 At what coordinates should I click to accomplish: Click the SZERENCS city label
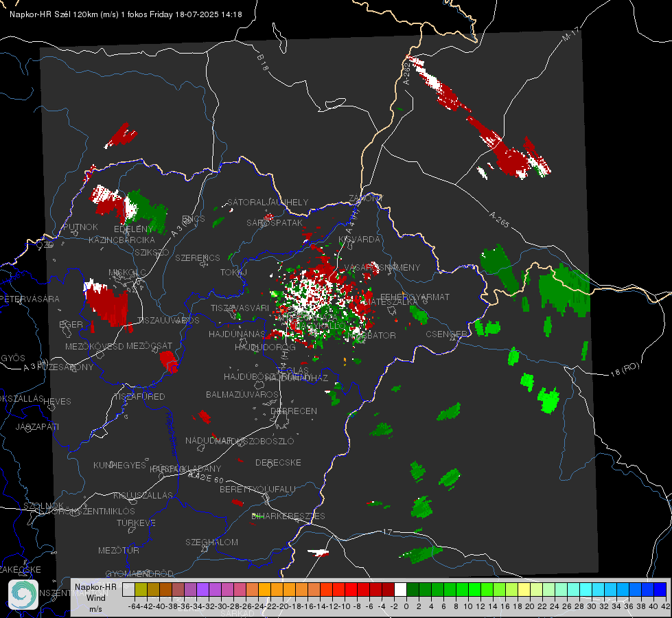point(198,257)
